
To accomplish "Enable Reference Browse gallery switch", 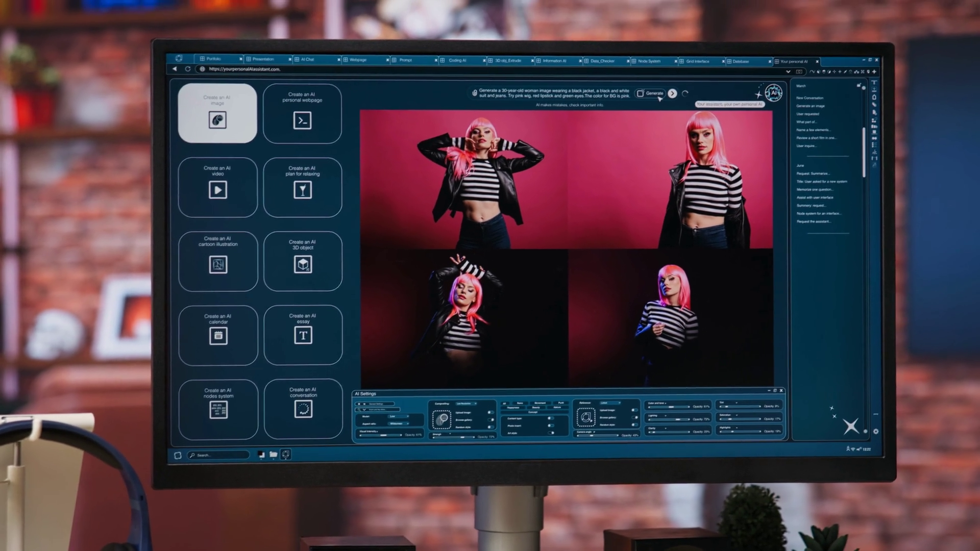I will click(635, 417).
